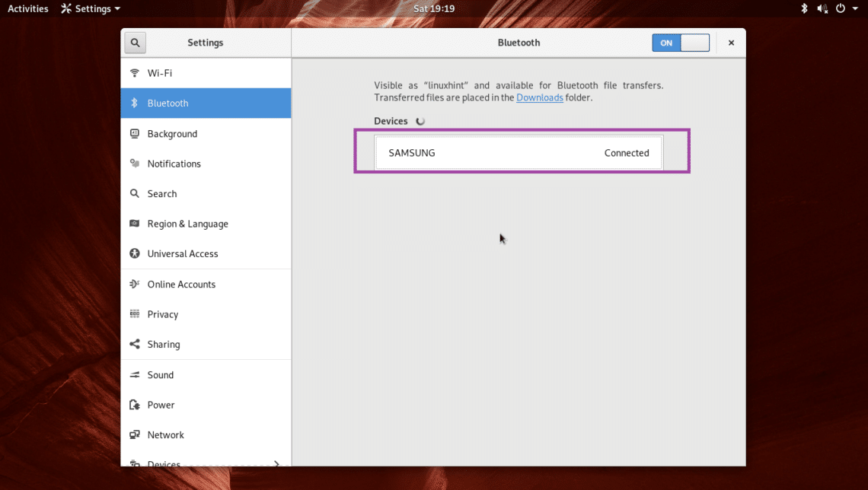Turn off the Bluetooth ON switch
The image size is (868, 490).
tap(680, 43)
